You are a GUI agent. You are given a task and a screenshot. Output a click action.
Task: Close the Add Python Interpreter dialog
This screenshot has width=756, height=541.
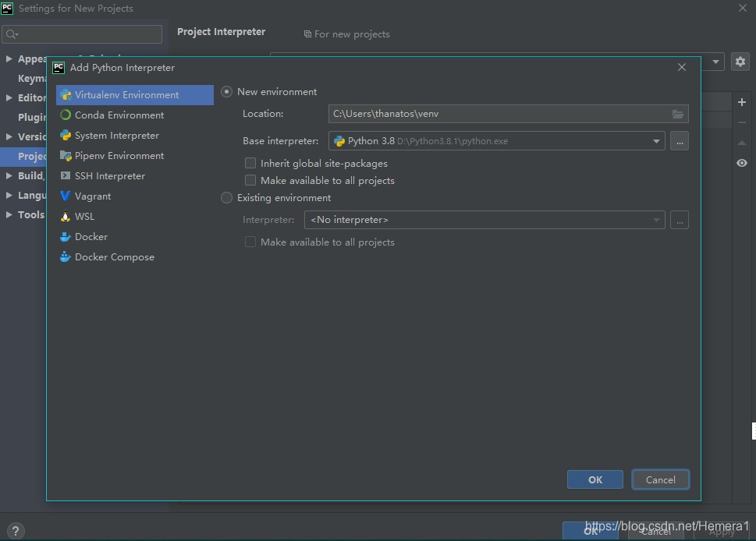point(682,68)
